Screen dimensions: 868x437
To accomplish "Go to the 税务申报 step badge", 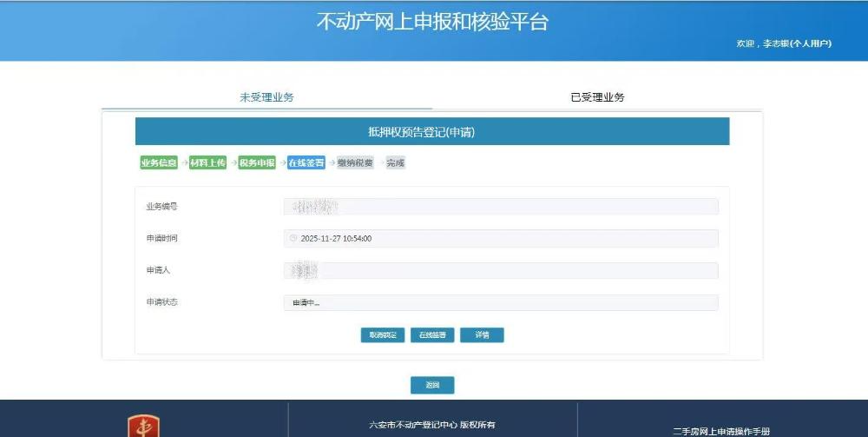I will 257,162.
